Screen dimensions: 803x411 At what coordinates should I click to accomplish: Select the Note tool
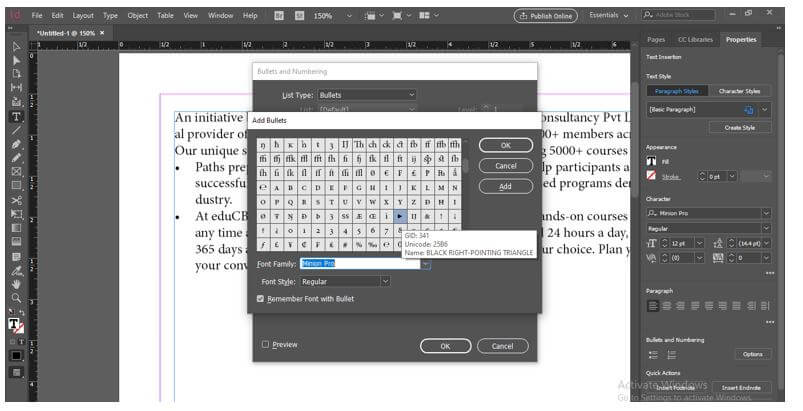point(16,256)
